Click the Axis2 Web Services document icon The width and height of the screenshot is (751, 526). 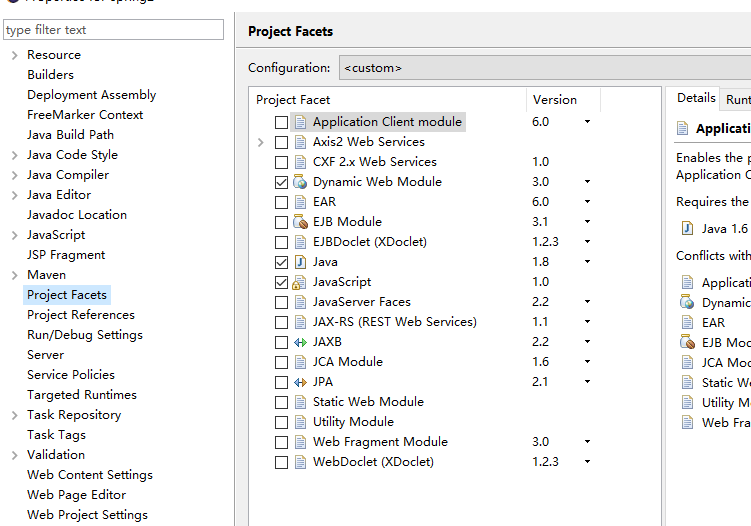click(x=300, y=142)
